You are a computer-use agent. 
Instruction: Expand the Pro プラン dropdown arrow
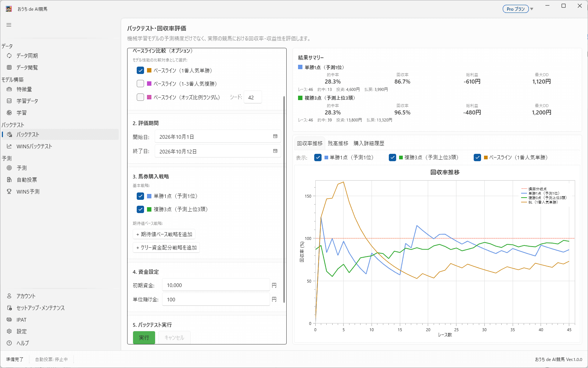pyautogui.click(x=532, y=9)
